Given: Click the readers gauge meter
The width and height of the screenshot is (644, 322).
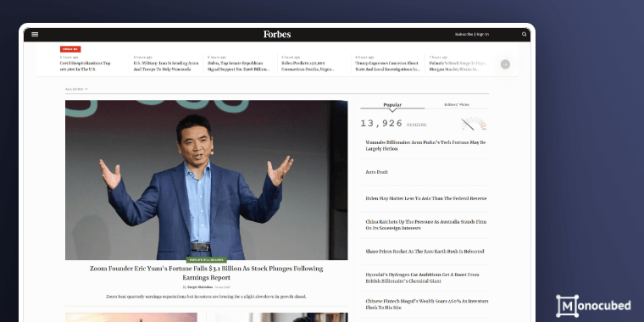Looking at the screenshot, I should [474, 123].
